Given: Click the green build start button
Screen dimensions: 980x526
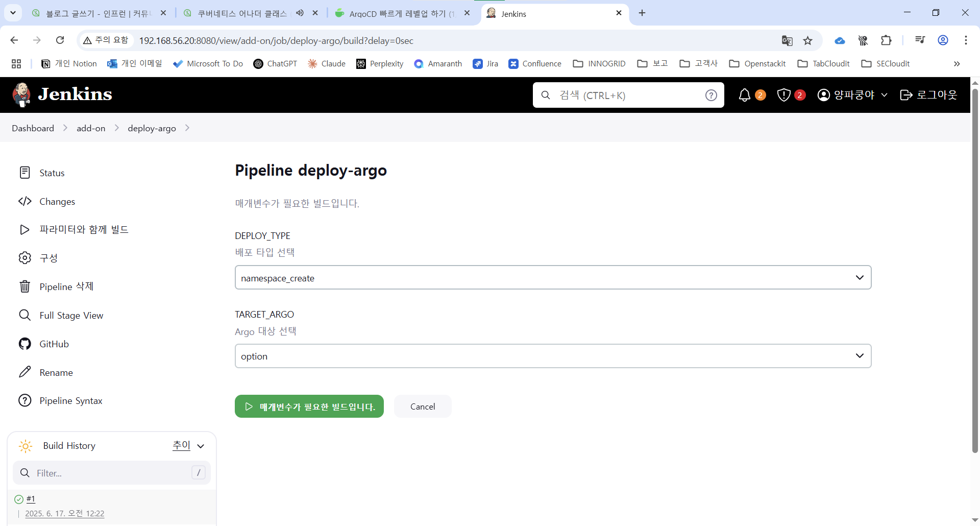Looking at the screenshot, I should 309,407.
